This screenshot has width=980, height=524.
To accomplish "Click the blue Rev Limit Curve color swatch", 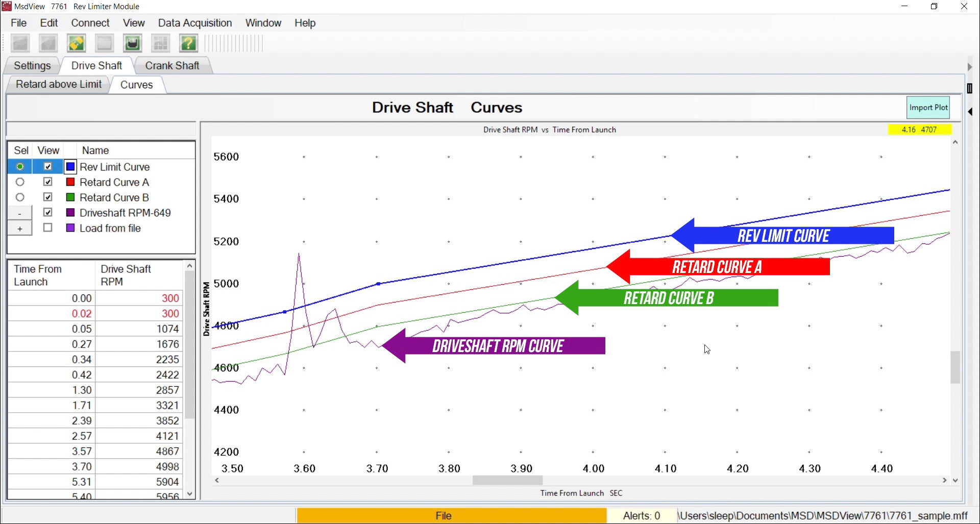I will (x=70, y=167).
